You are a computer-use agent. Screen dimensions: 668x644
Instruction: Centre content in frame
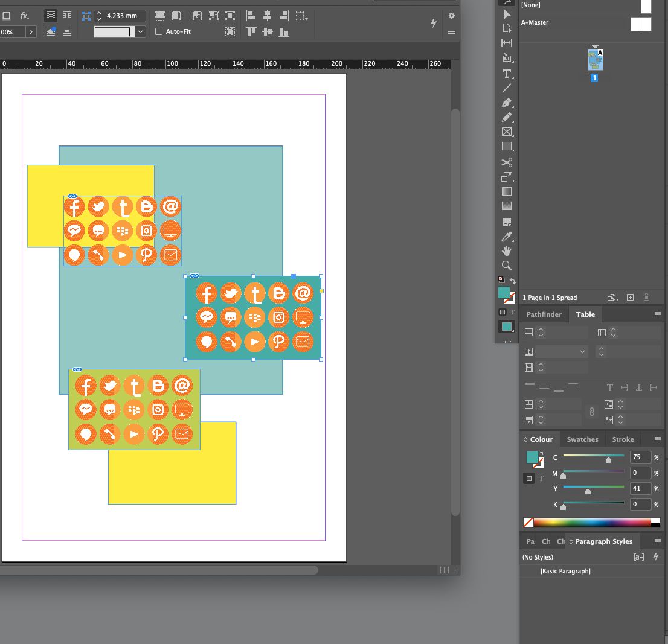[230, 16]
